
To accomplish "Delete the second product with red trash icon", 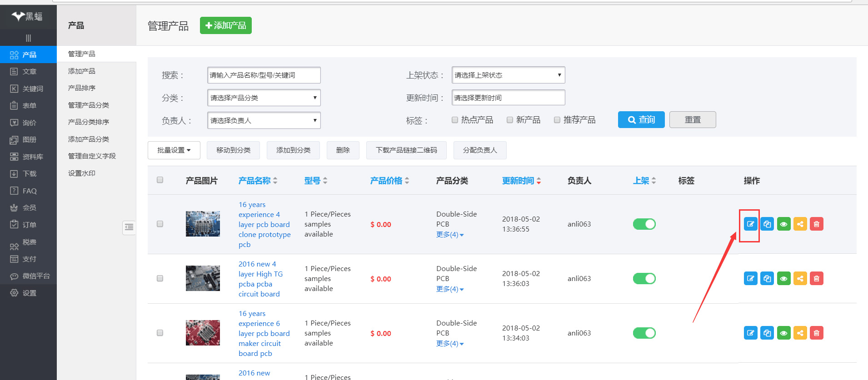I will [816, 279].
